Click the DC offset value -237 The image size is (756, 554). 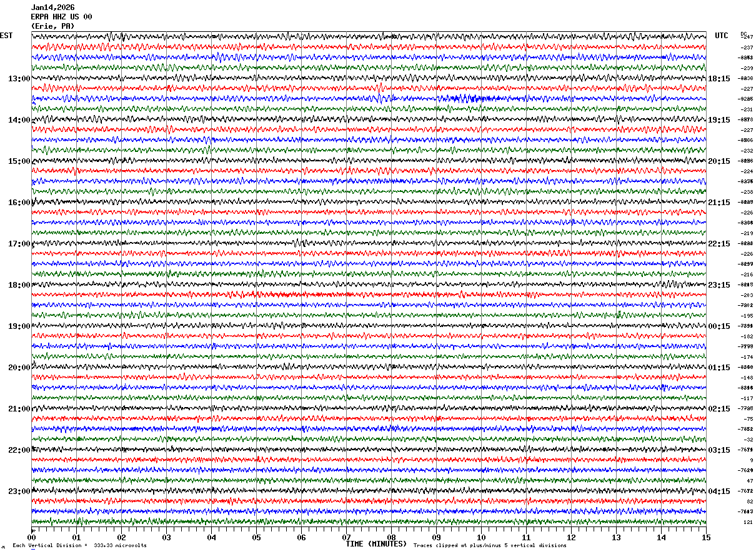pos(747,48)
